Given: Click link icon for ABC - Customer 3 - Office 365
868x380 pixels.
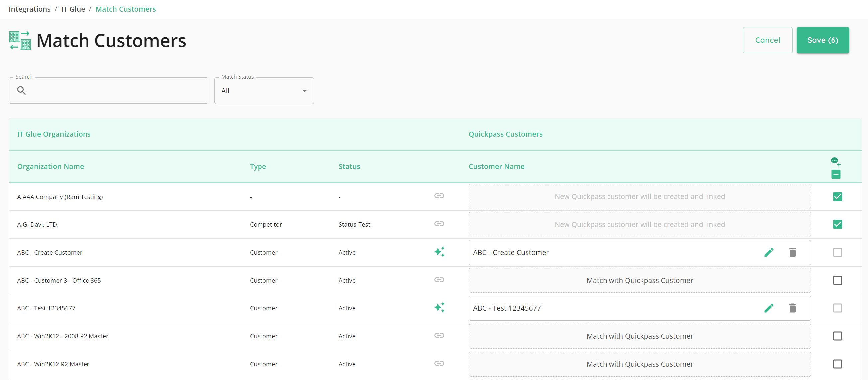Looking at the screenshot, I should (439, 280).
